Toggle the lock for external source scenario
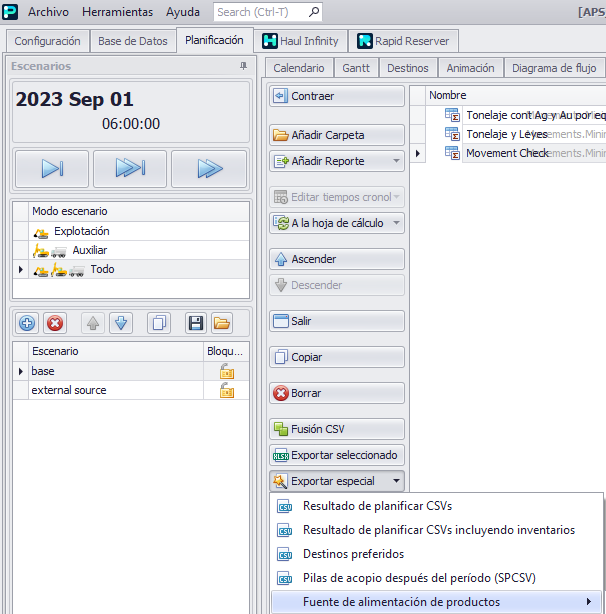Image resolution: width=606 pixels, height=614 pixels. (227, 390)
